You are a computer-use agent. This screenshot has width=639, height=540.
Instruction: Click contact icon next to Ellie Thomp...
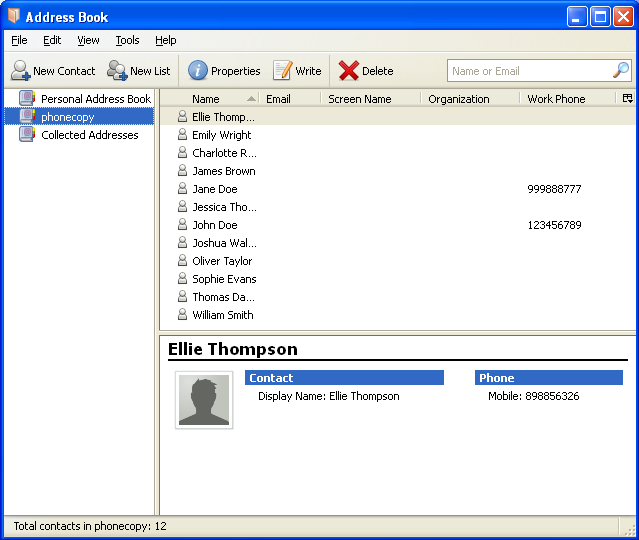coord(183,116)
